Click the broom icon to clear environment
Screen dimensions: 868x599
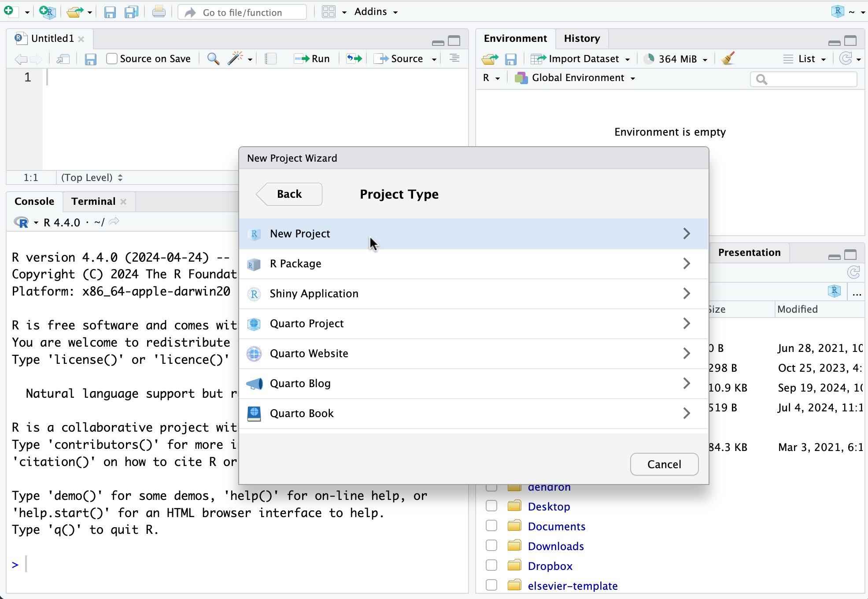point(728,59)
